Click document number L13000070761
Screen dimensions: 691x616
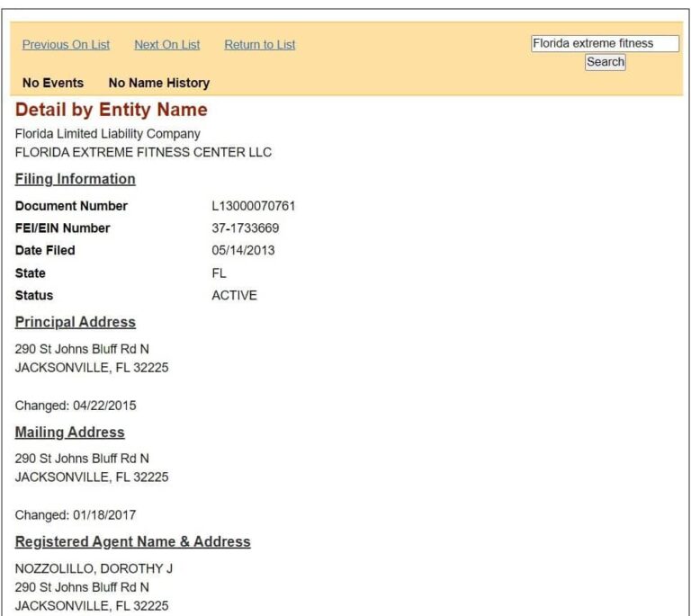tap(253, 206)
